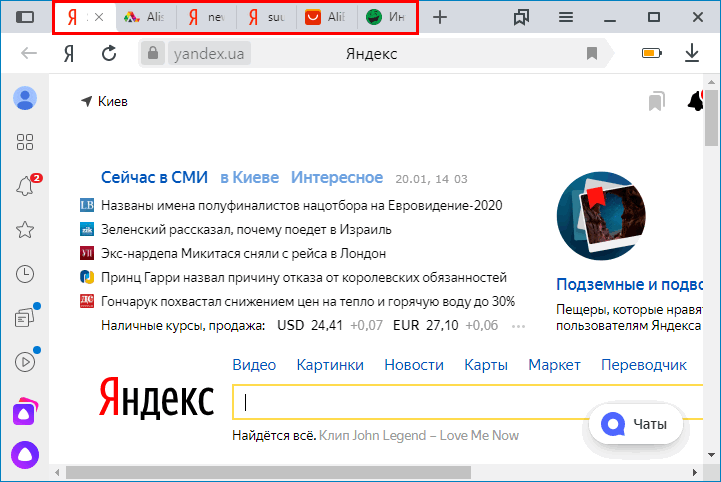Open favorites star in sidebar
Screen dimensions: 721x482
pyautogui.click(x=25, y=230)
